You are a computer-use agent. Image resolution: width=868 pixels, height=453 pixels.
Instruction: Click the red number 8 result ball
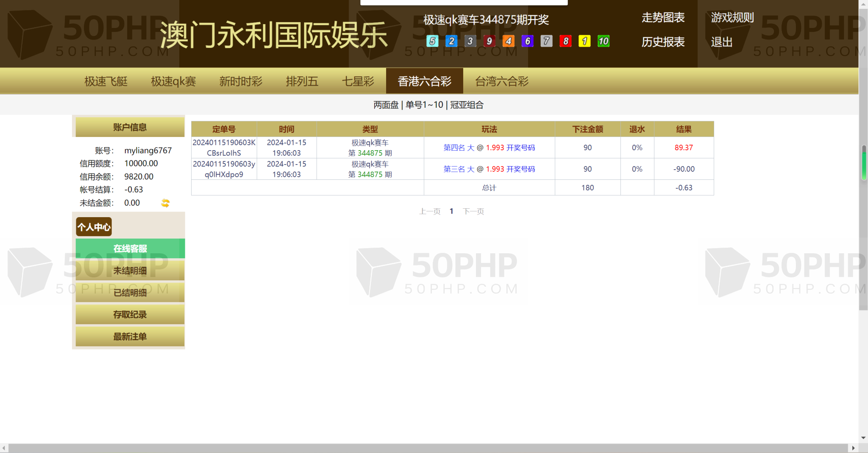tap(565, 41)
